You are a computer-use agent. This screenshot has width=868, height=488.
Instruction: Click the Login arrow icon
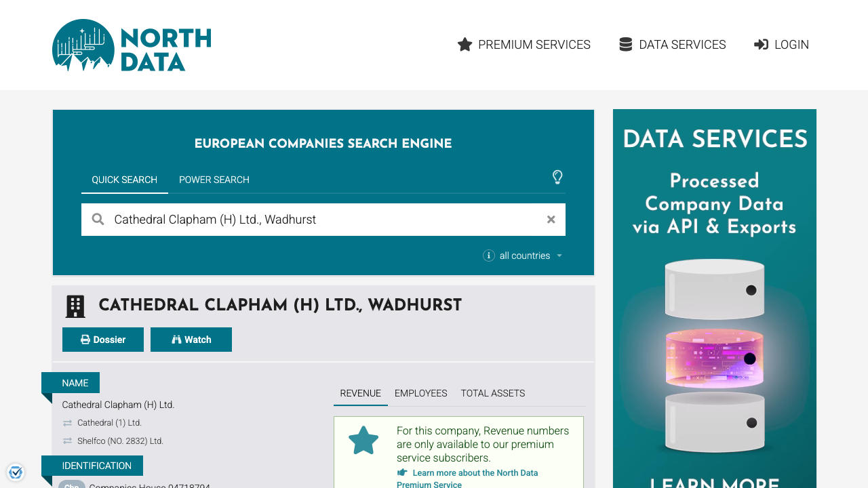(760, 44)
